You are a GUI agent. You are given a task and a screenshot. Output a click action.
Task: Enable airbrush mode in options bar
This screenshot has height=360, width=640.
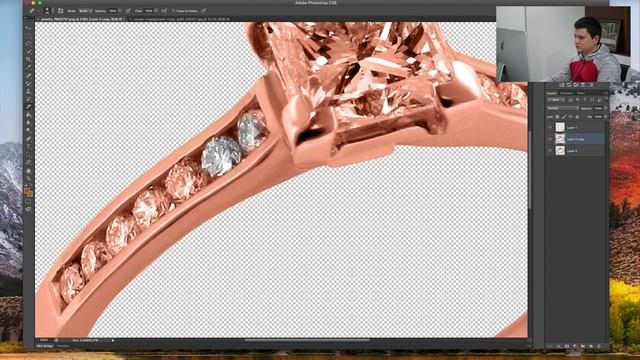pos(164,11)
